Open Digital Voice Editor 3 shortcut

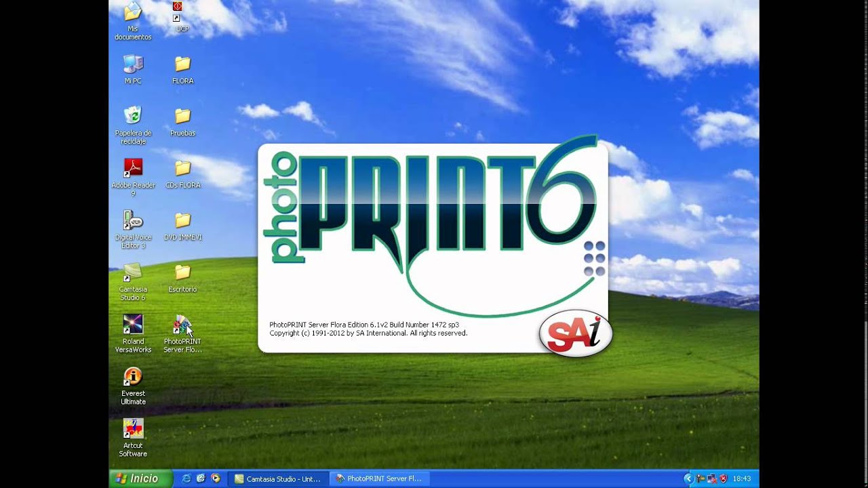pyautogui.click(x=133, y=230)
